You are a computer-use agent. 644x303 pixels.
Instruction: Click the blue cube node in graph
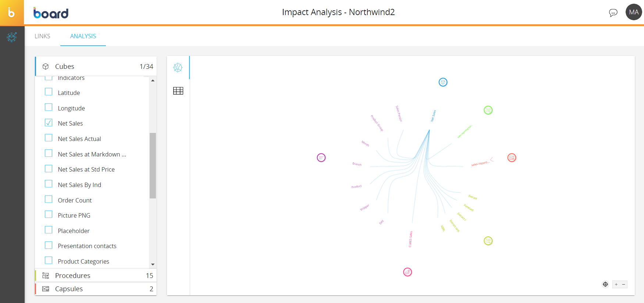pyautogui.click(x=443, y=82)
